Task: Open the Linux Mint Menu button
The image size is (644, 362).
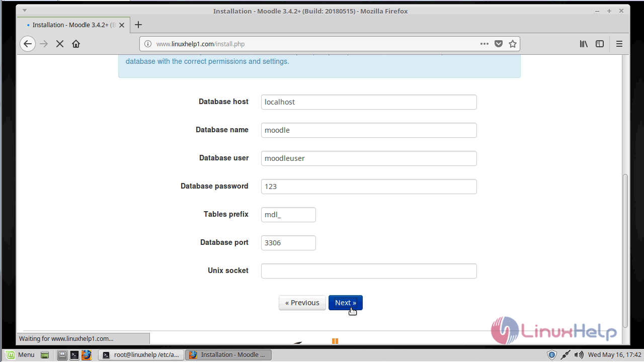Action: [x=20, y=354]
